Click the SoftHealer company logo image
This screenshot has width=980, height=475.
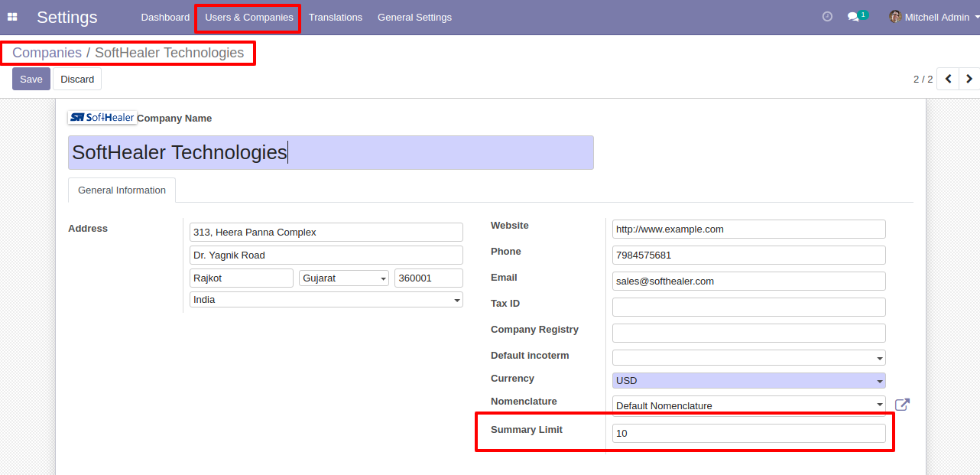(102, 118)
